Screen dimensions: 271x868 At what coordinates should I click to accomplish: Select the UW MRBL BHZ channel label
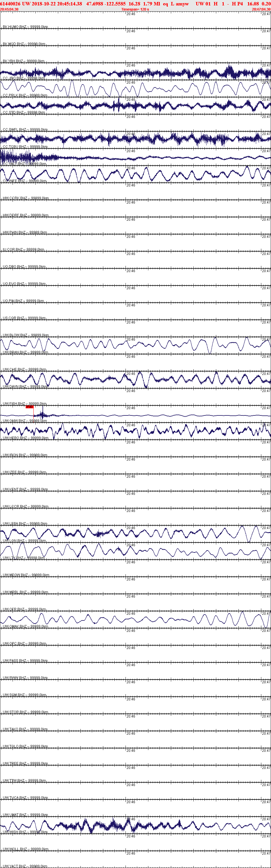click(26, 592)
